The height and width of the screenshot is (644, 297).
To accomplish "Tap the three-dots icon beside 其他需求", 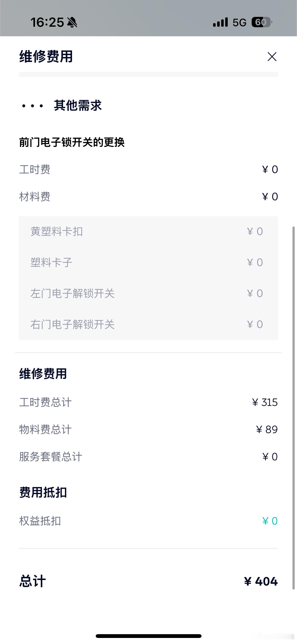I will coord(32,106).
